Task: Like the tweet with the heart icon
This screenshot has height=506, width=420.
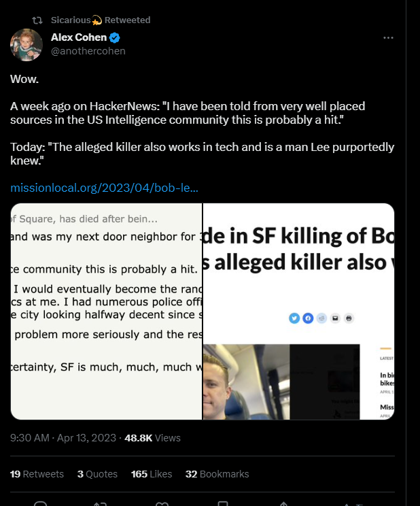Action: tap(162, 504)
